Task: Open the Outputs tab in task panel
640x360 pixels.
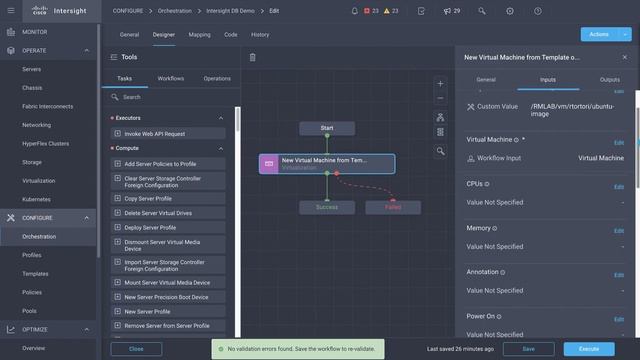Action: [609, 80]
